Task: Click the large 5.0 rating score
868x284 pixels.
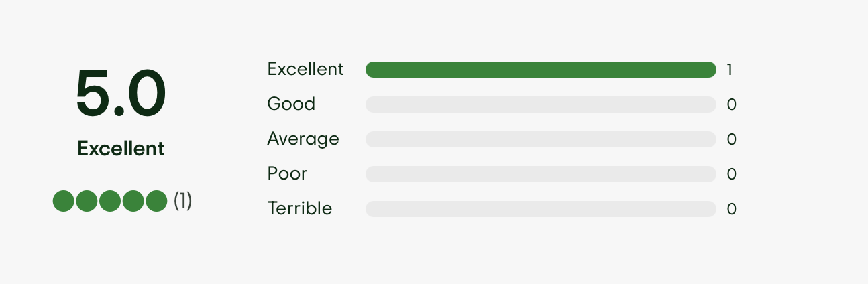Action: click(121, 94)
